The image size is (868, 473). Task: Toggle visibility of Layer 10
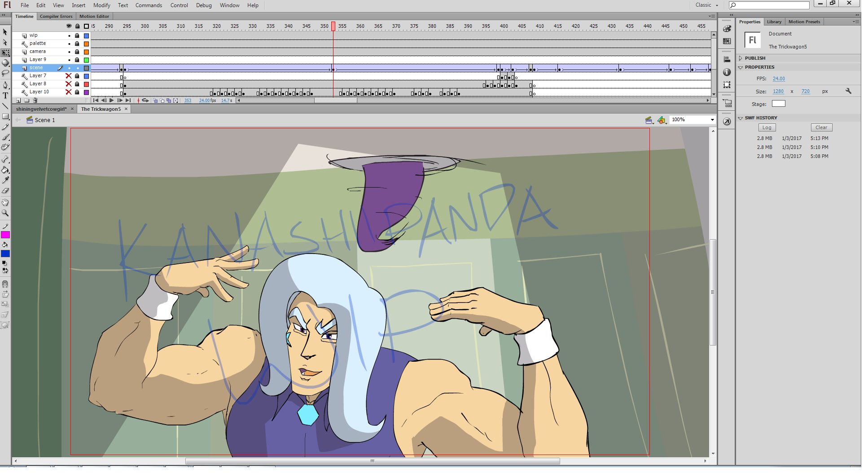pyautogui.click(x=69, y=92)
